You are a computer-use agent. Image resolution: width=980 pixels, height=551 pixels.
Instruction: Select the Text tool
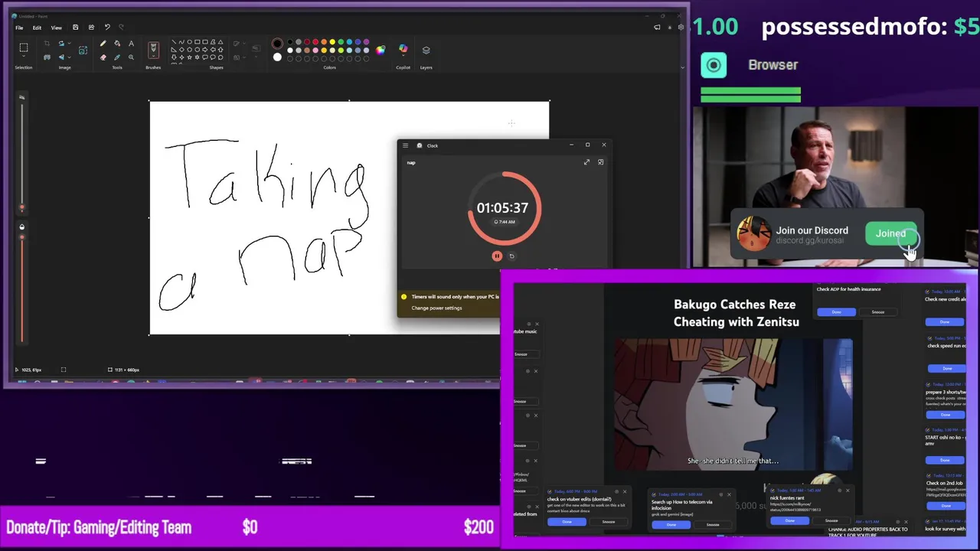pyautogui.click(x=131, y=44)
